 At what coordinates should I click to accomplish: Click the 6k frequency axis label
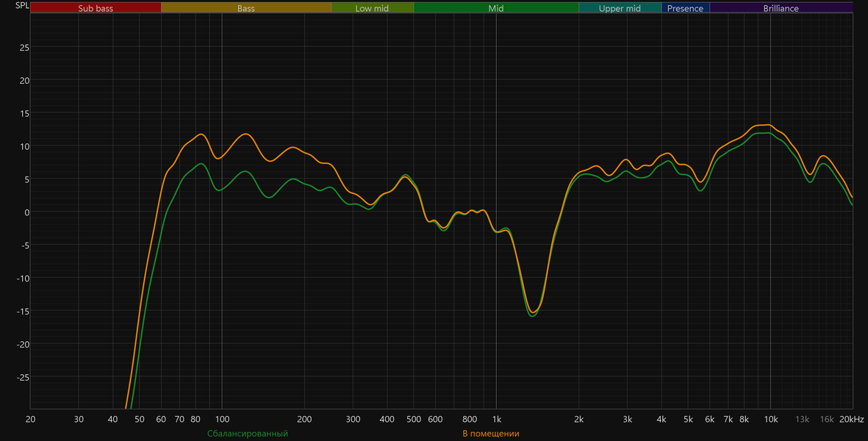tap(710, 420)
